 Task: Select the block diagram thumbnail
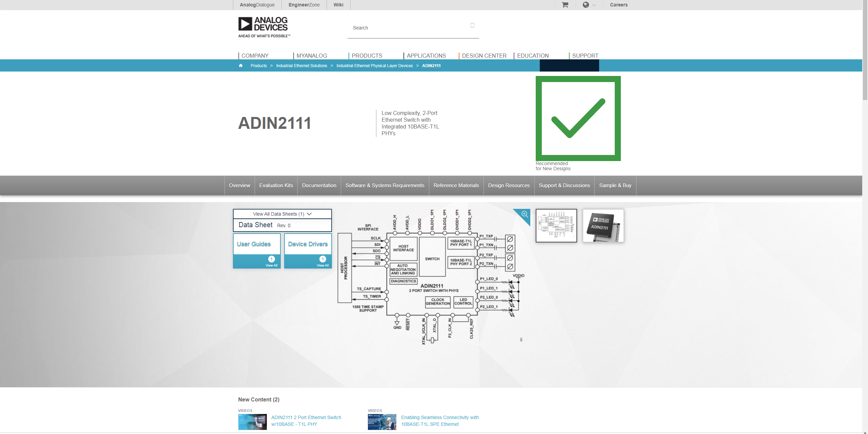point(556,225)
